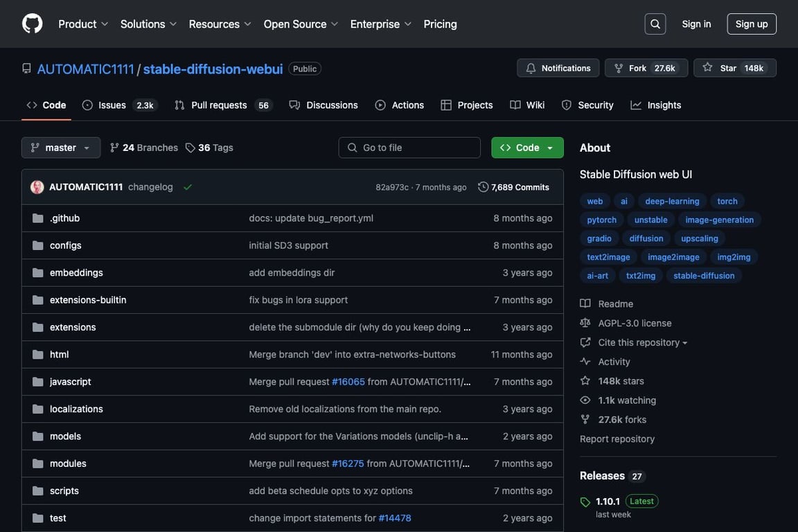Image resolution: width=798 pixels, height=532 pixels.
Task: Click the .github folder icon
Action: (x=37, y=218)
